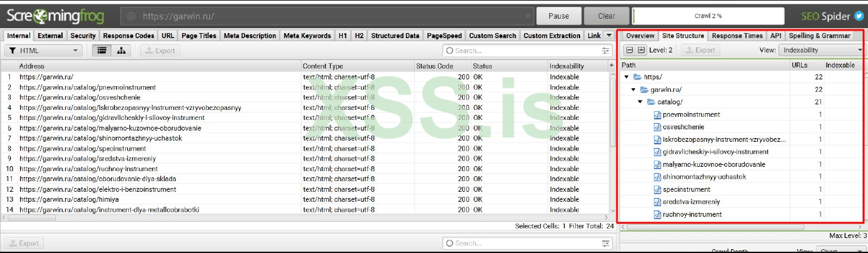Viewport: 868px width, 253px height.
Task: Collapse the https/ tree node
Action: 627,77
